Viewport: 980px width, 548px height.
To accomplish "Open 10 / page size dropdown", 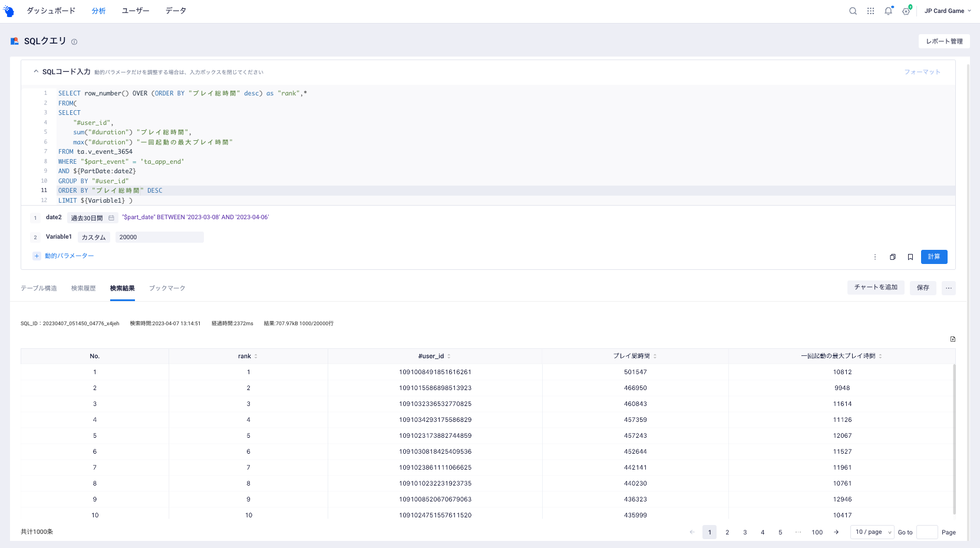I will pos(873,532).
